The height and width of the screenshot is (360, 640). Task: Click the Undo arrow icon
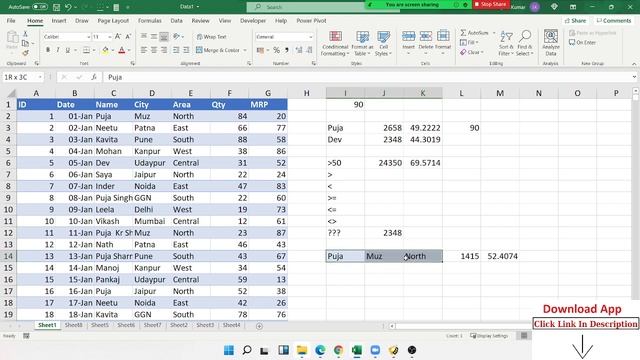68,7
